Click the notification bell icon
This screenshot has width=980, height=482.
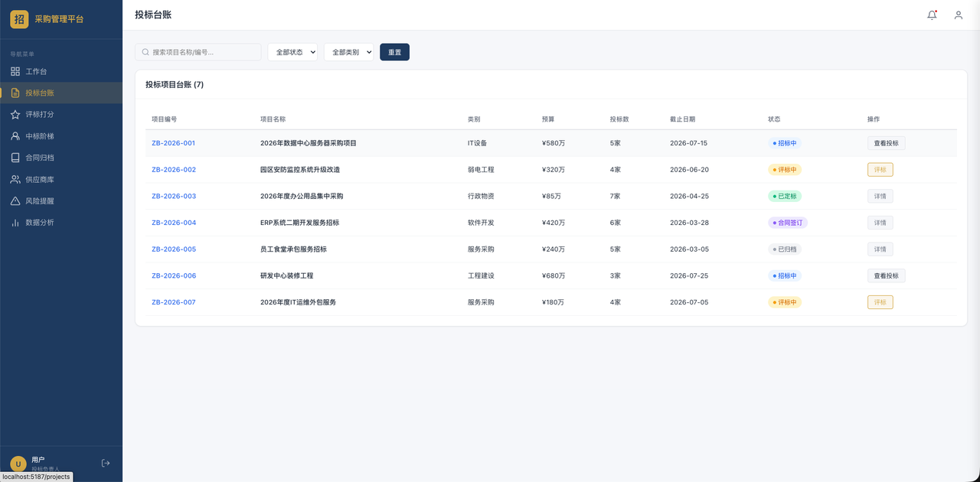pos(932,15)
